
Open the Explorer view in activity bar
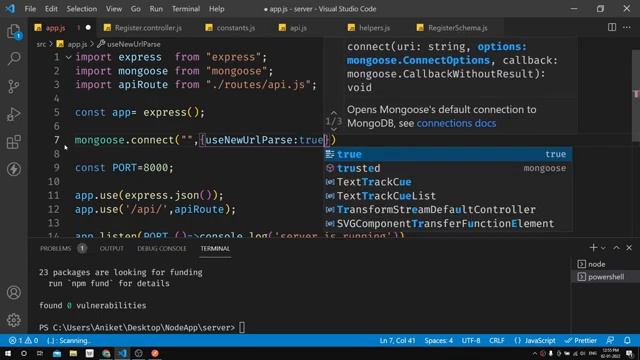14,31
